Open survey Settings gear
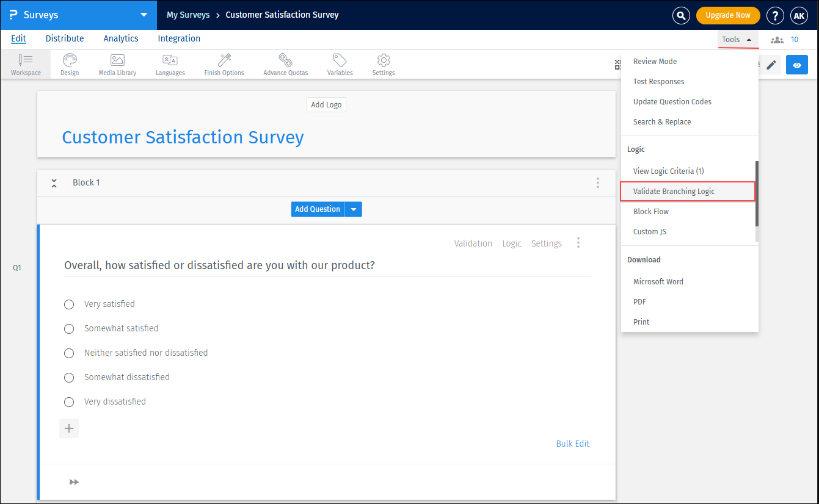Image resolution: width=819 pixels, height=504 pixels. (x=383, y=64)
